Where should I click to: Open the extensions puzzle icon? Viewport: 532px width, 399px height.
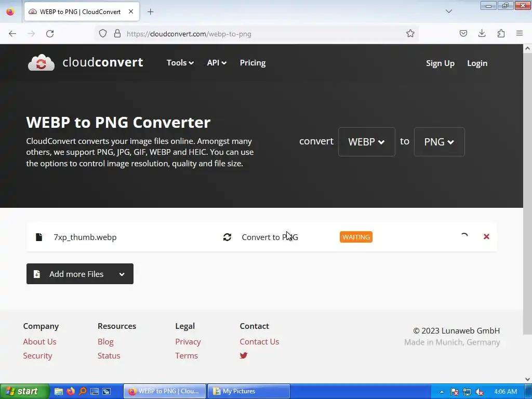click(501, 33)
